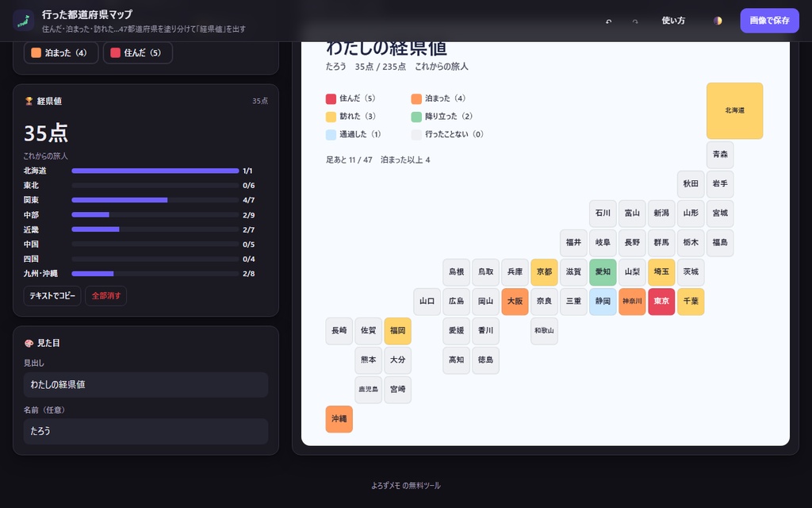Select the 富山 prefecture tile

(632, 213)
